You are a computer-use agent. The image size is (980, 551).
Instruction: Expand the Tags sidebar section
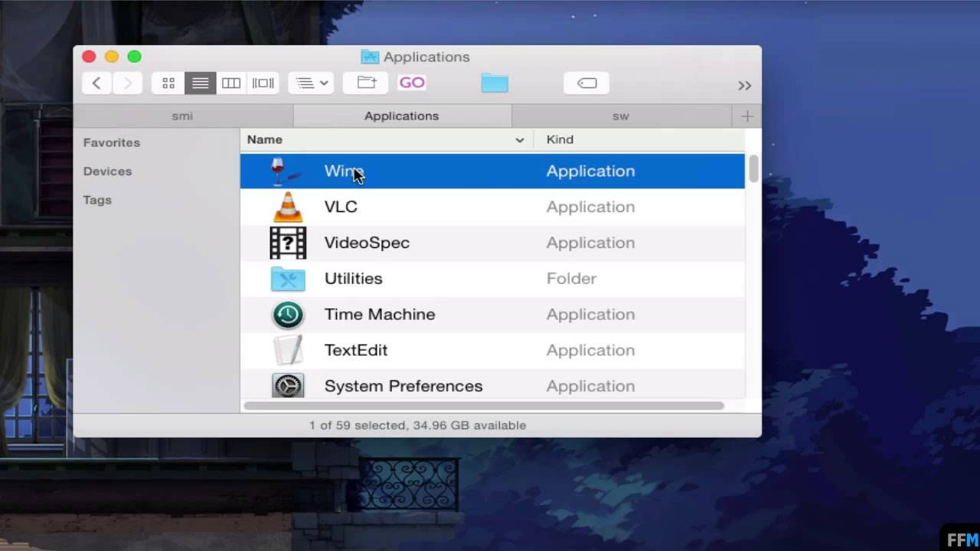click(x=97, y=200)
